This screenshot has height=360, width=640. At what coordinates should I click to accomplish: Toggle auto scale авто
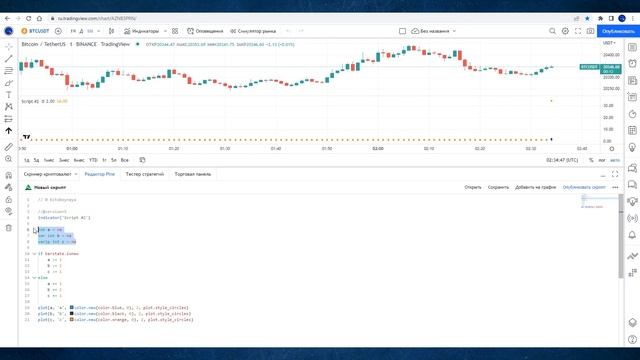[615, 160]
